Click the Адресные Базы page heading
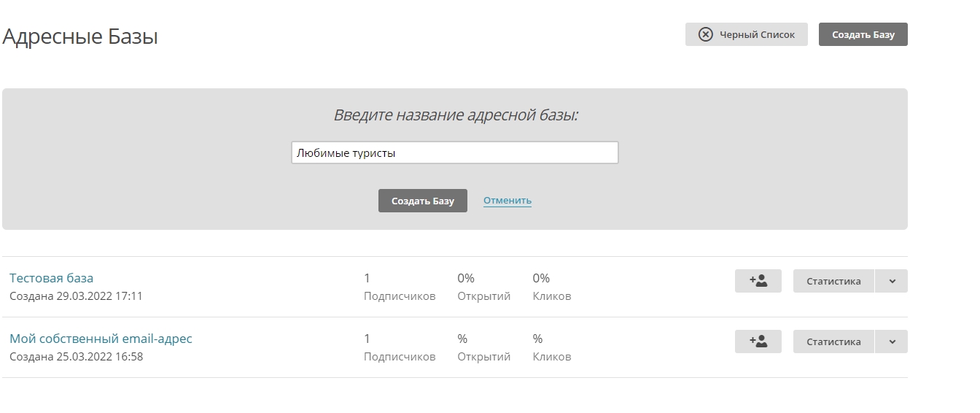The width and height of the screenshot is (980, 413). (x=80, y=36)
